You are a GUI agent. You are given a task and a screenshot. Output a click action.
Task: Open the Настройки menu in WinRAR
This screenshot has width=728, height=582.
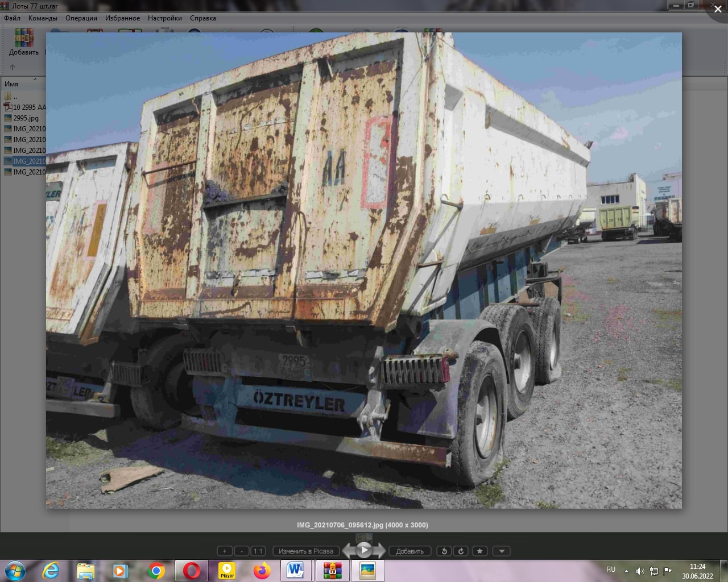coord(165,18)
